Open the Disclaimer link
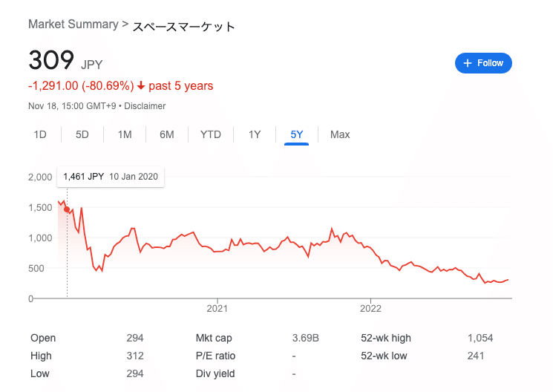 145,106
